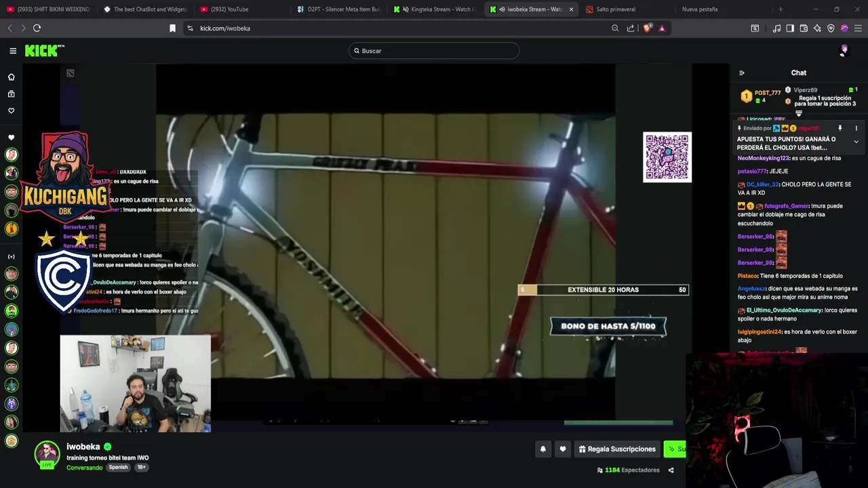Switch to (2932) YouTube tab
868x488 pixels.
coord(241,9)
